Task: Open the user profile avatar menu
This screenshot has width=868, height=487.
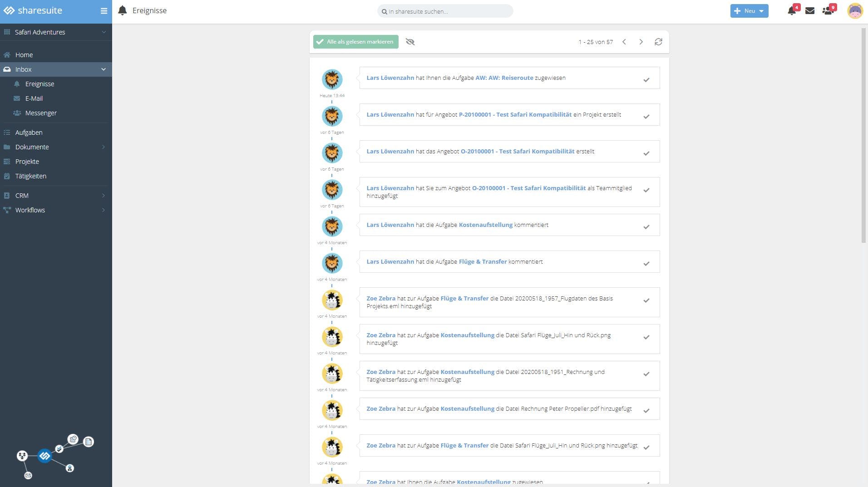Action: 855,11
